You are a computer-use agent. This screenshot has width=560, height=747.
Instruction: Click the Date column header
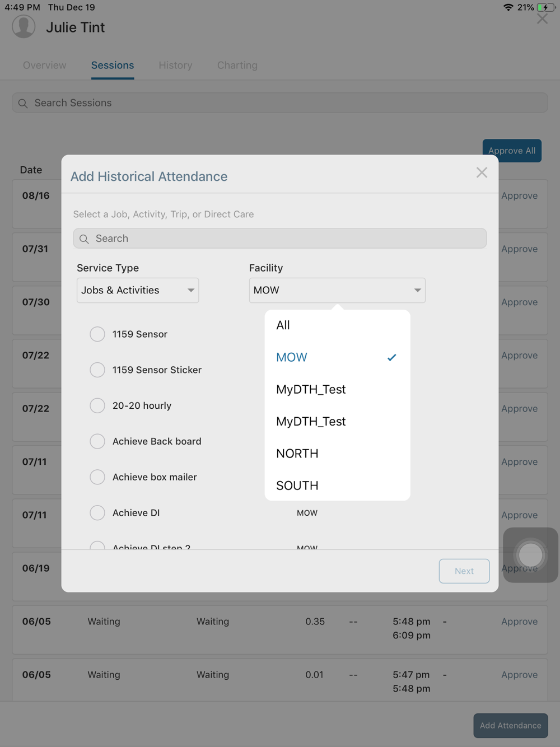coord(31,170)
